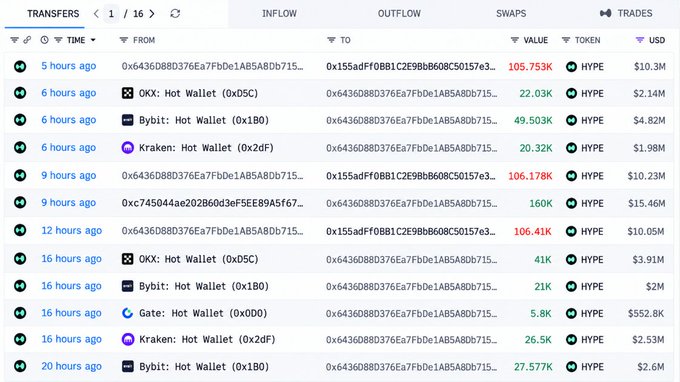Open the 5 hours ago transaction link
Viewport: 680px width, 382px height.
(x=69, y=66)
